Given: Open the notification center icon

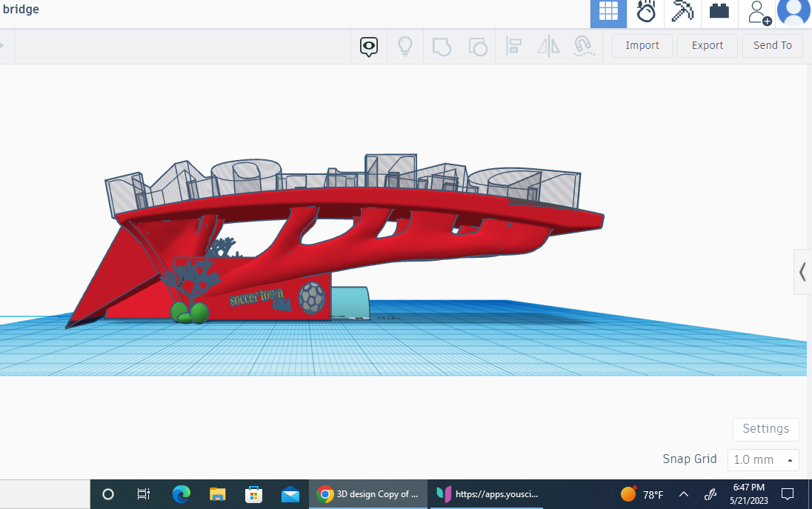Looking at the screenshot, I should 787,494.
